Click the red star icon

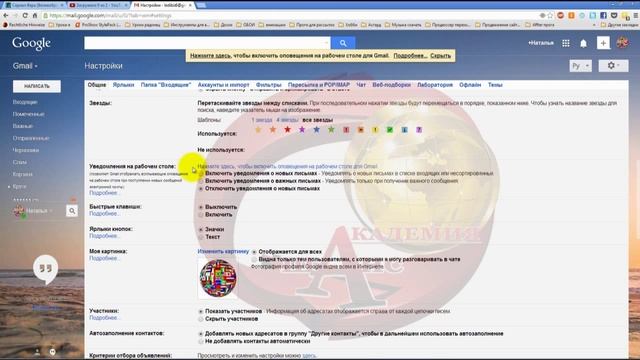(x=287, y=130)
